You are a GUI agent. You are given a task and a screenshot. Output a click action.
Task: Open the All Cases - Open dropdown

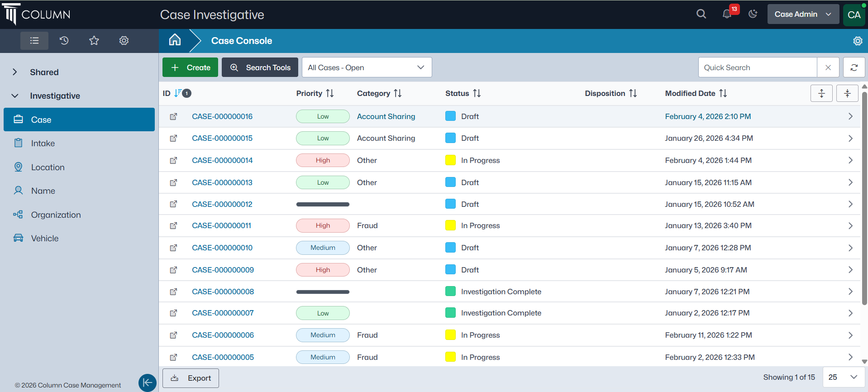pyautogui.click(x=367, y=67)
